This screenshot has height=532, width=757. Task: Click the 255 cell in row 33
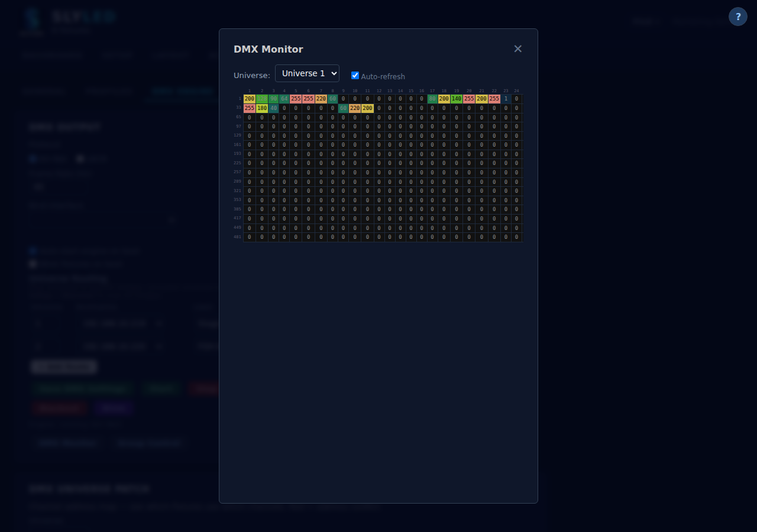pyautogui.click(x=250, y=109)
